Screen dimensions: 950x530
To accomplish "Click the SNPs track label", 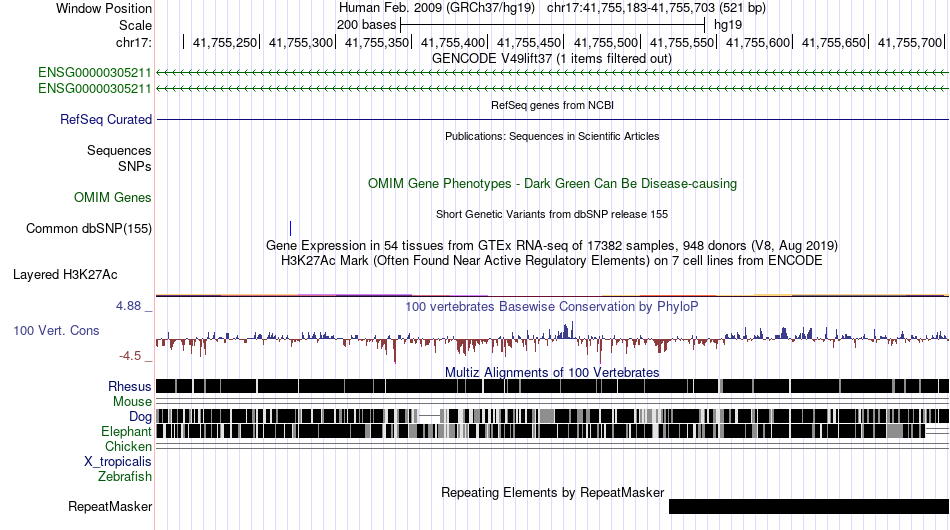I will [135, 166].
